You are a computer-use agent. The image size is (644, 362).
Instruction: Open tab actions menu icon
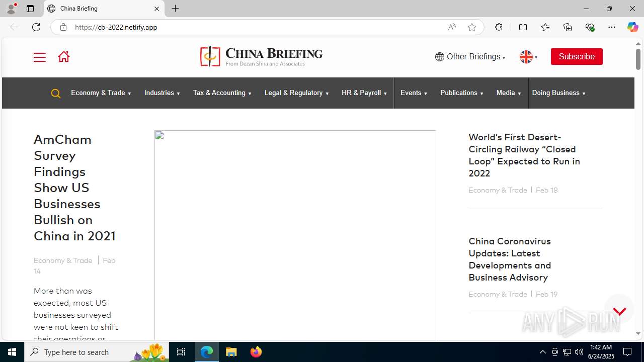point(30,9)
